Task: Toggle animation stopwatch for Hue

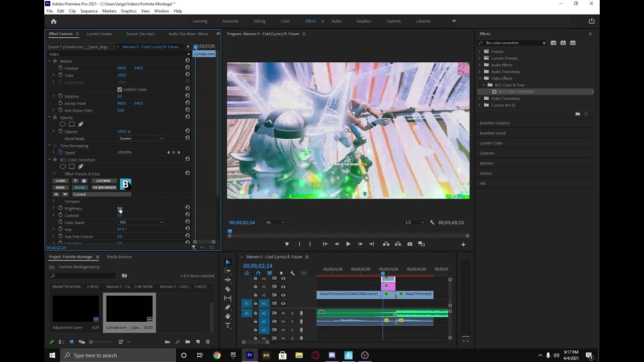Action: [x=60, y=229]
